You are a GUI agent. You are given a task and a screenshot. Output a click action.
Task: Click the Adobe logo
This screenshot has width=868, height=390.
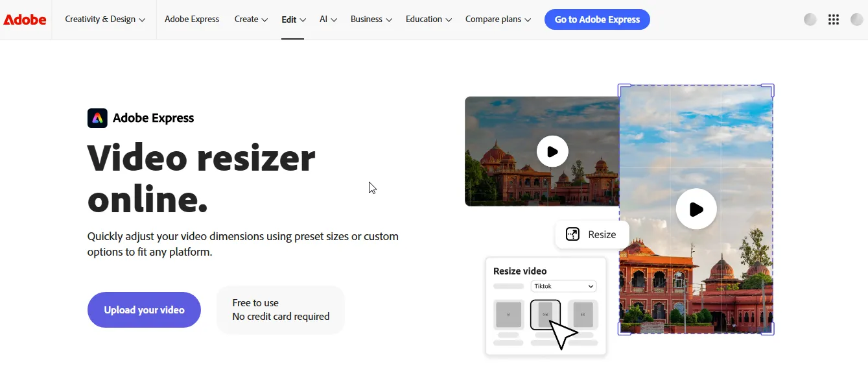[25, 19]
